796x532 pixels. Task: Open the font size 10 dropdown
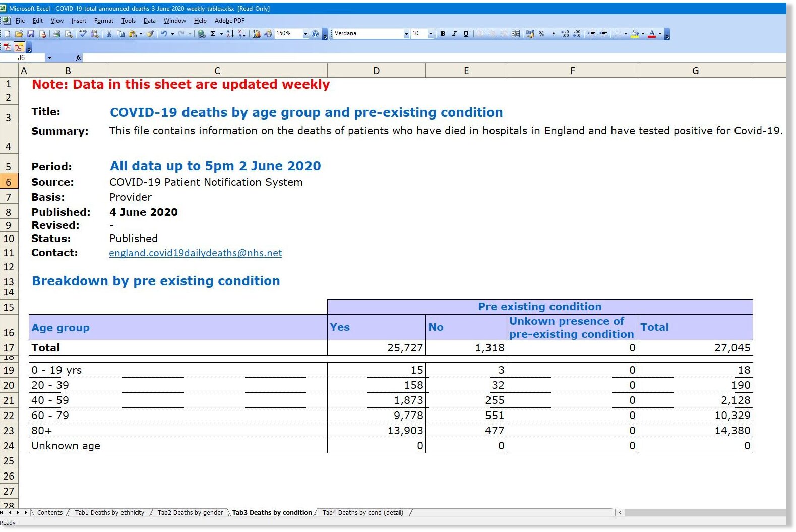click(431, 34)
